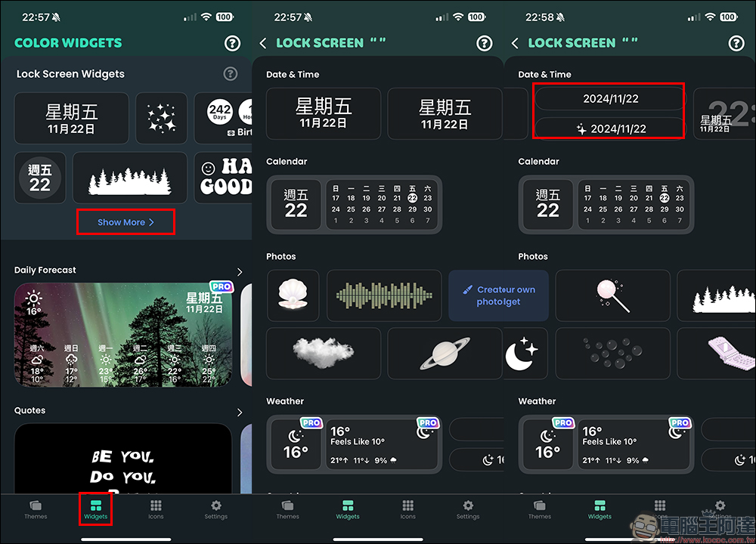This screenshot has width=756, height=544.
Task: Select the dark bubbles photo widget
Action: click(613, 353)
